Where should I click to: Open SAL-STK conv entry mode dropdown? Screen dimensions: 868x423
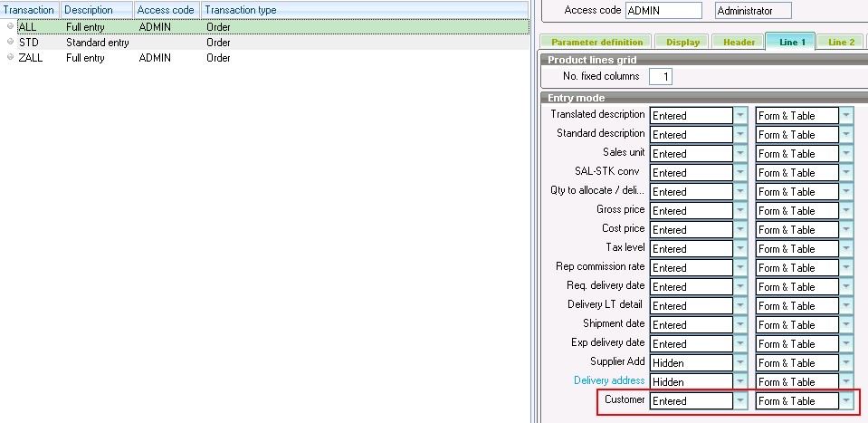click(740, 173)
